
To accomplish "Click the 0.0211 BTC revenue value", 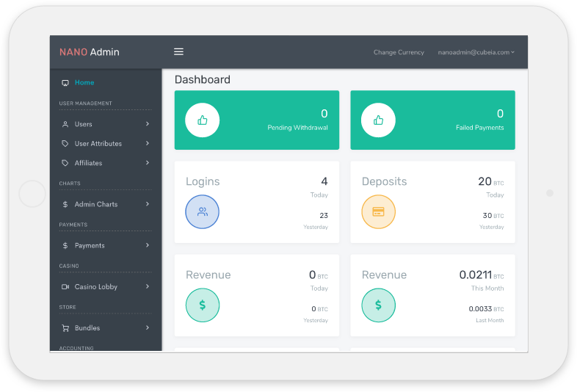I will point(482,275).
